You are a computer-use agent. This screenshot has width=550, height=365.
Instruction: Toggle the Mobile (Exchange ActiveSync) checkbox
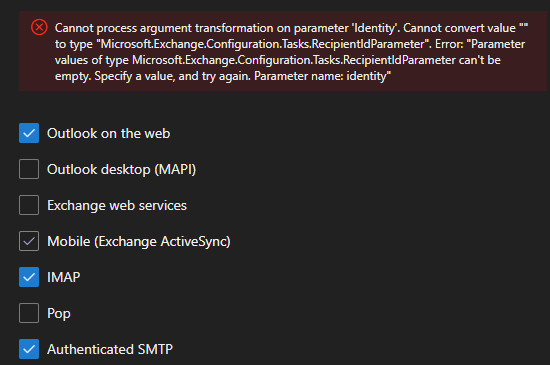29,241
